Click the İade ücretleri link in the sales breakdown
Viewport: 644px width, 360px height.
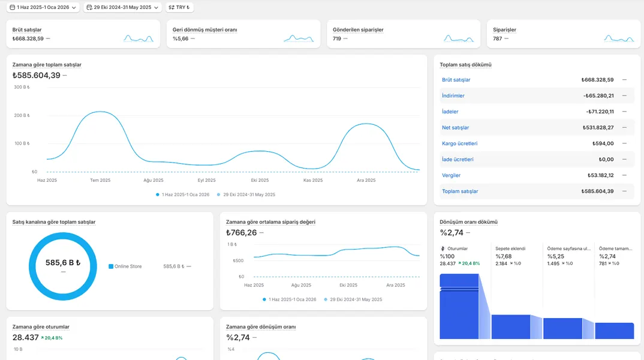458,160
